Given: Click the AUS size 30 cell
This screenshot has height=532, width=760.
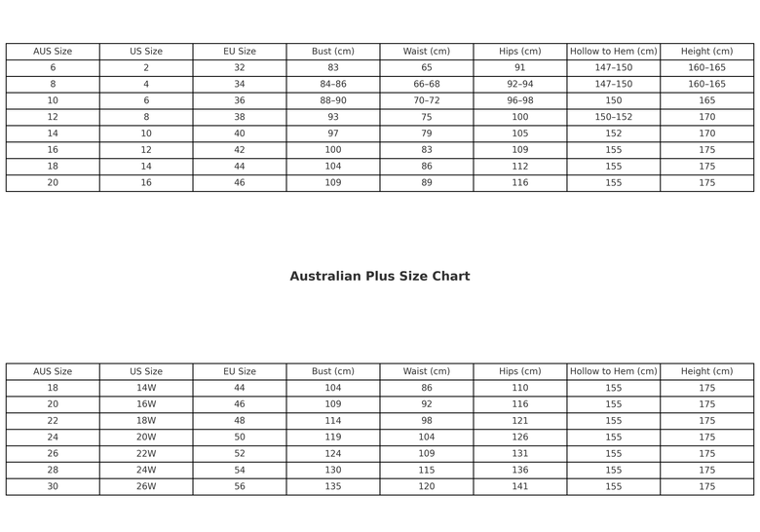Looking at the screenshot, I should 53,486.
